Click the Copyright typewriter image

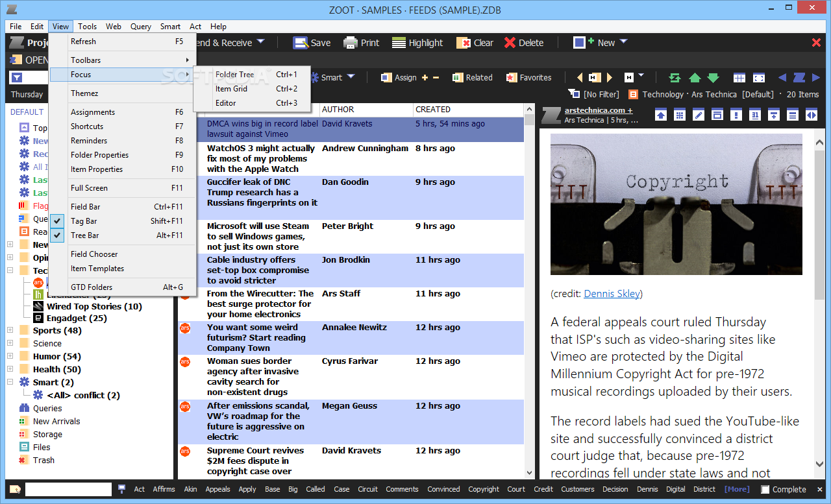pyautogui.click(x=676, y=204)
